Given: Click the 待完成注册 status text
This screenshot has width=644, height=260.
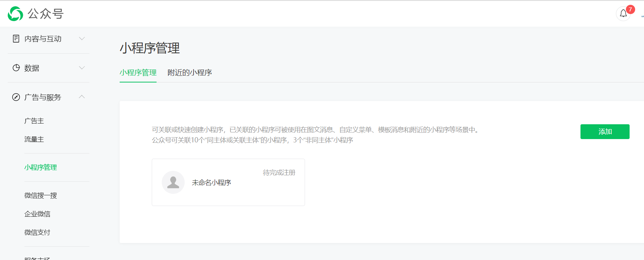Looking at the screenshot, I should pos(279,173).
